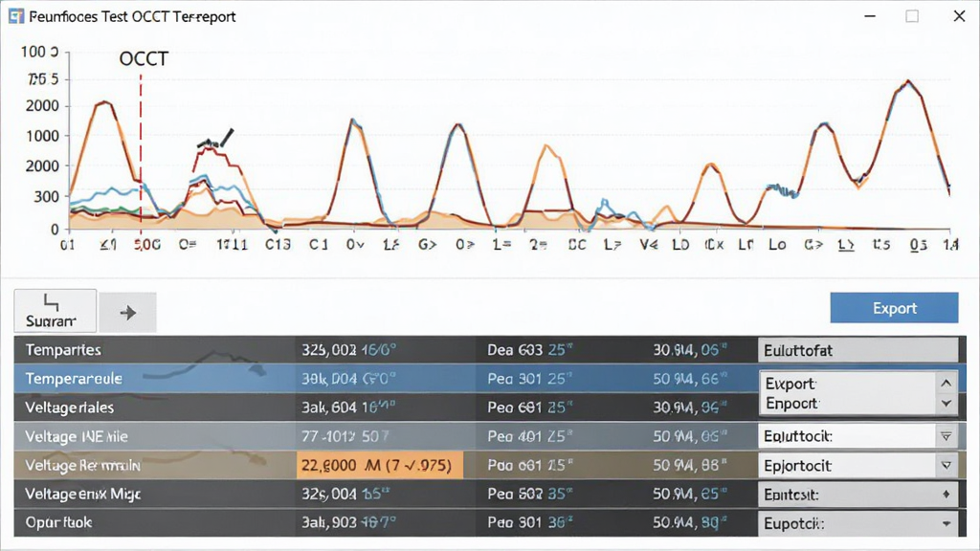
Task: Open the Epjortocit dropdown
Action: click(857, 466)
